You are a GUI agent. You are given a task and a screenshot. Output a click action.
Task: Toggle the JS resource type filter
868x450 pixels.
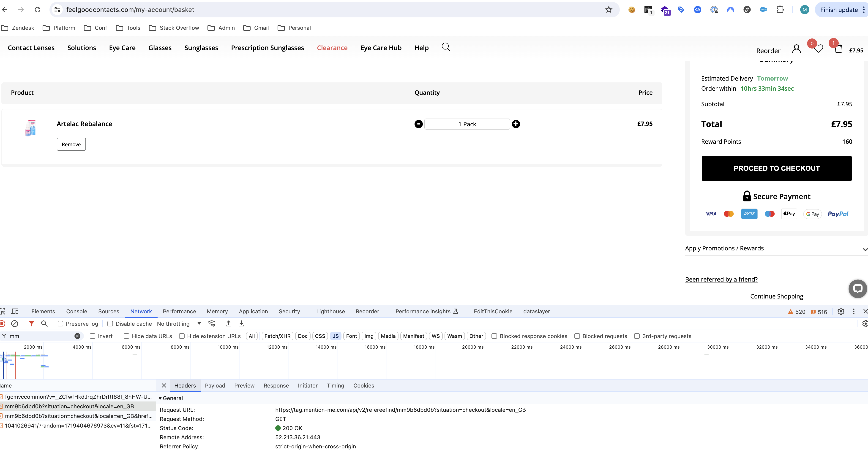[x=336, y=336]
